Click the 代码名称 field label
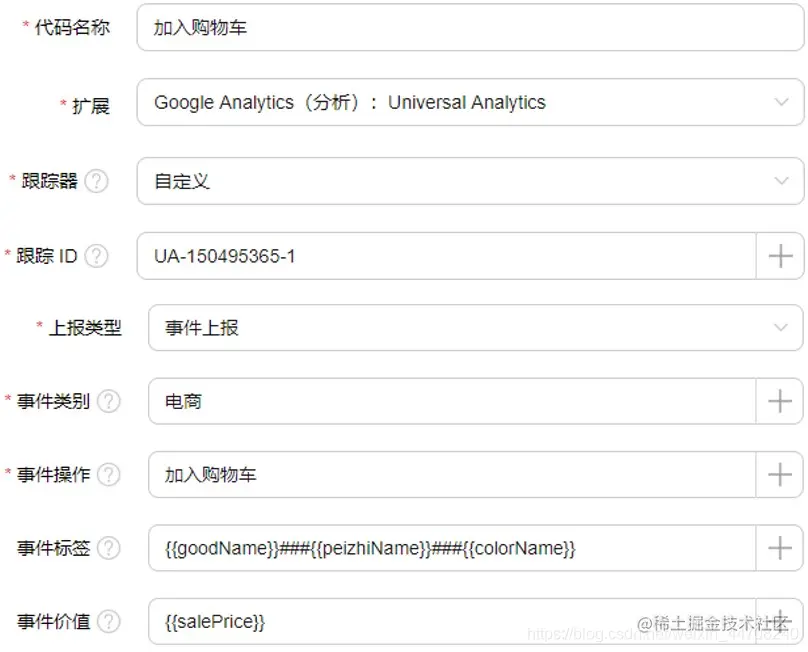808x652 pixels. 72,27
